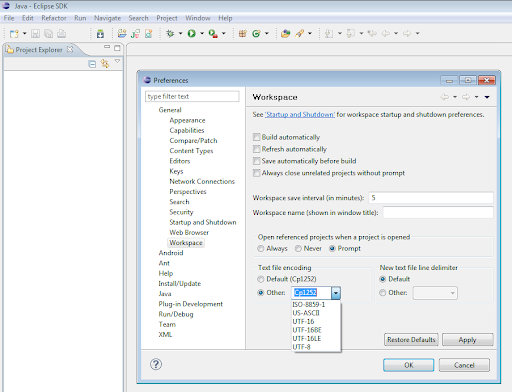
Task: Open the Android SDK Manager icon
Action: coord(100,34)
